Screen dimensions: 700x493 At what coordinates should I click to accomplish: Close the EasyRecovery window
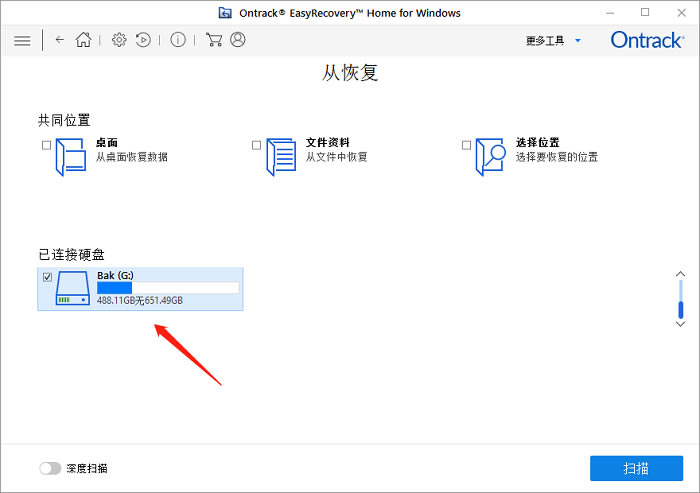[681, 13]
